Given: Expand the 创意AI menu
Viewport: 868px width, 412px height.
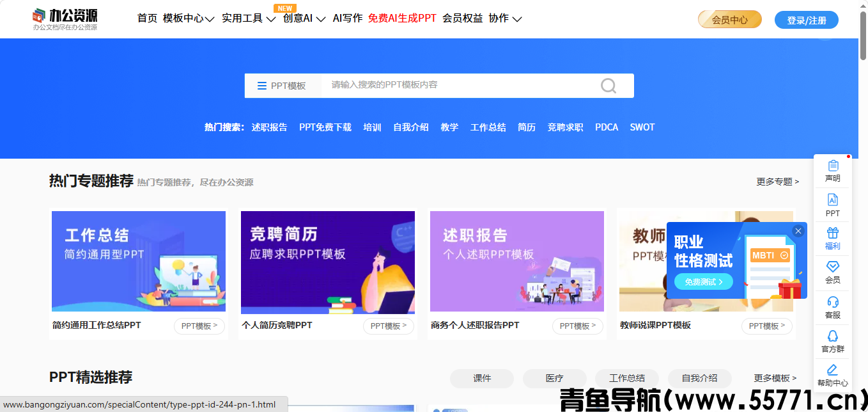Looking at the screenshot, I should tap(304, 19).
